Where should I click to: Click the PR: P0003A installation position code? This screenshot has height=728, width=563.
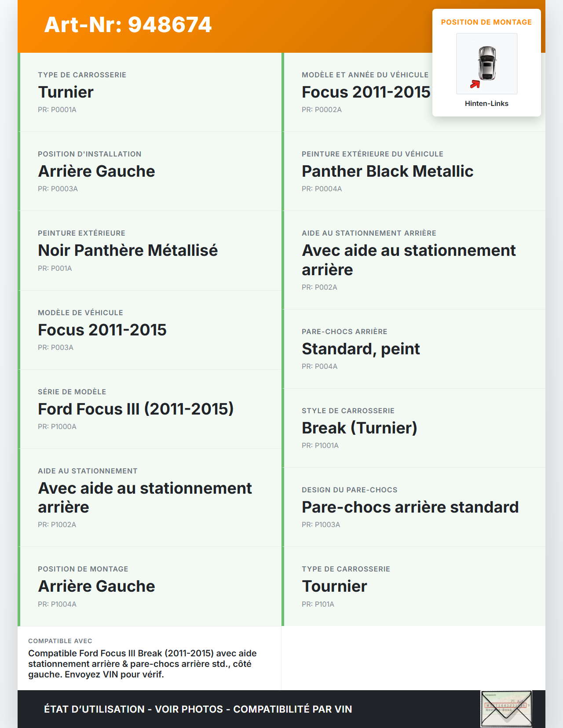point(58,189)
